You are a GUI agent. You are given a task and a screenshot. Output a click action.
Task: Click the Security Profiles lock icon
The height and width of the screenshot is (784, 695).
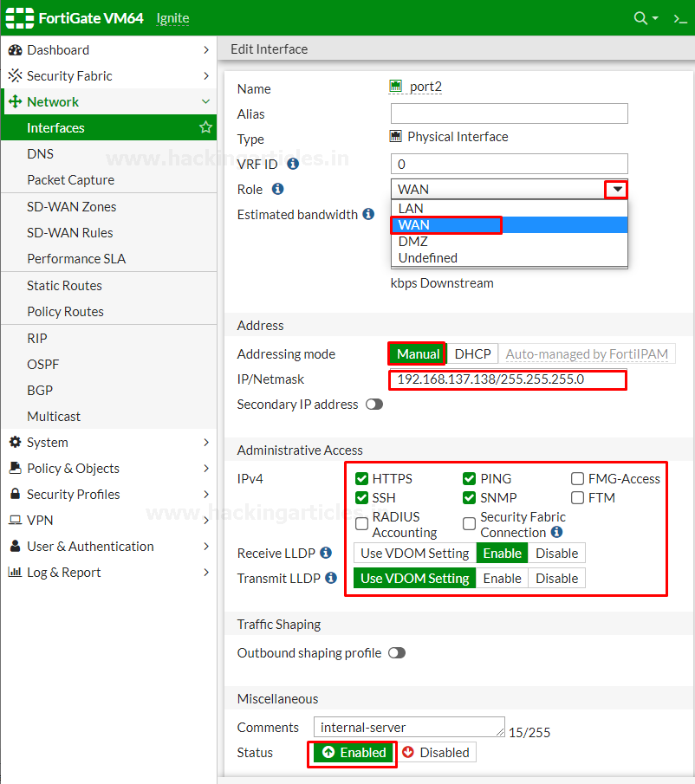pyautogui.click(x=16, y=494)
